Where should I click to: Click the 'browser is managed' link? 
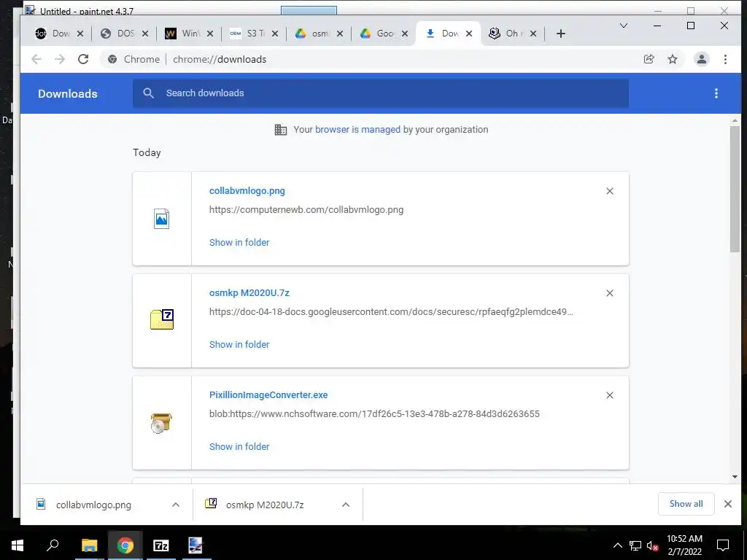pyautogui.click(x=357, y=130)
